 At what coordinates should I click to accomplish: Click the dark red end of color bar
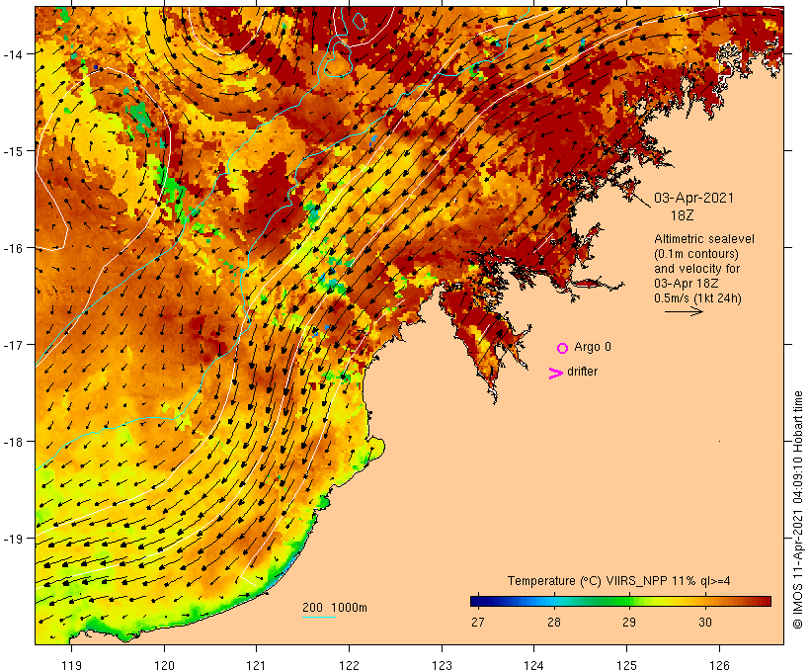767,601
